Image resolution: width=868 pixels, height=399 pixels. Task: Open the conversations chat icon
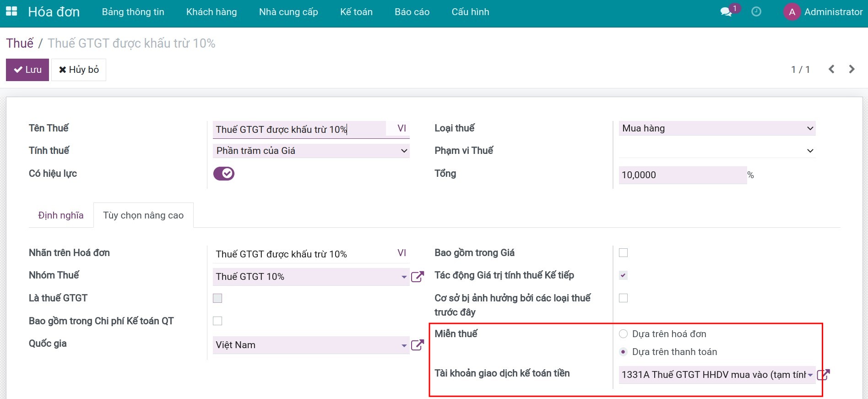click(x=726, y=12)
